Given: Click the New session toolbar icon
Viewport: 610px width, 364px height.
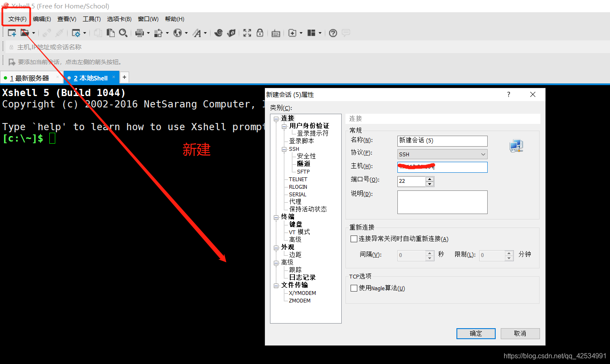Looking at the screenshot, I should click(x=12, y=33).
